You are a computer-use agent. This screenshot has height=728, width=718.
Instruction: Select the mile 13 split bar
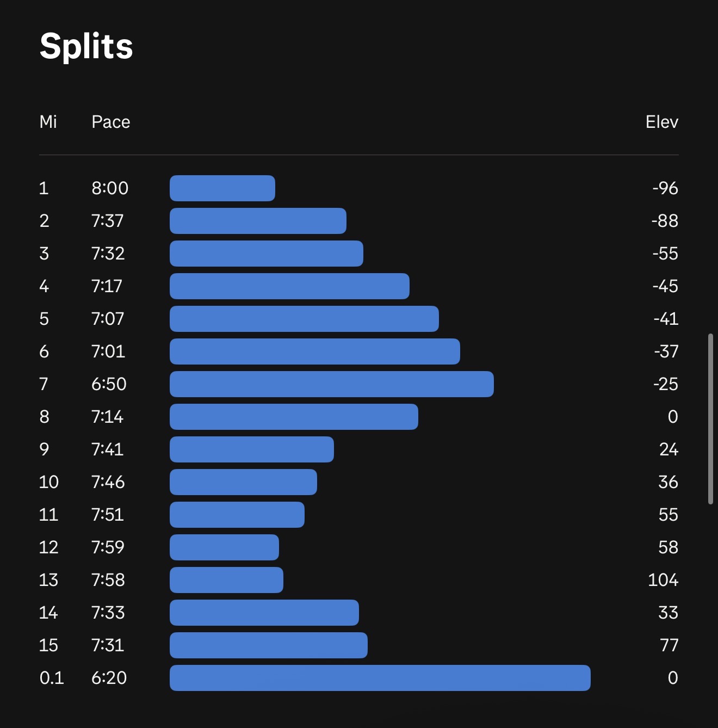226,580
